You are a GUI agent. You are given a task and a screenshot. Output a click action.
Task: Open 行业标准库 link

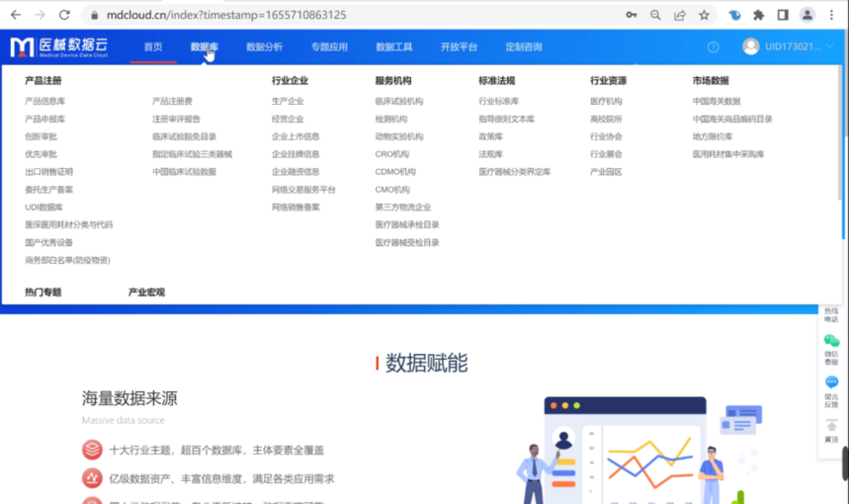[x=499, y=101]
